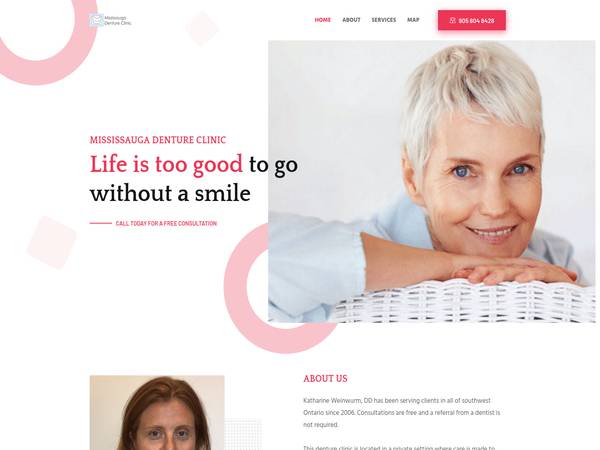Click the short pink line before the consultation link
Screen dimensions: 600x450
click(x=101, y=223)
